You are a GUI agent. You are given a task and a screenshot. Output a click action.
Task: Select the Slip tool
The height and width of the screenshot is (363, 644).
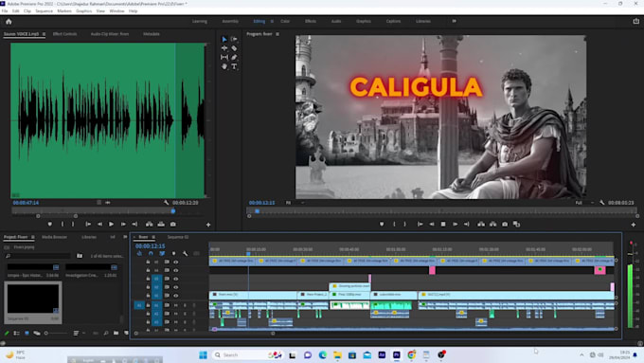tap(224, 57)
